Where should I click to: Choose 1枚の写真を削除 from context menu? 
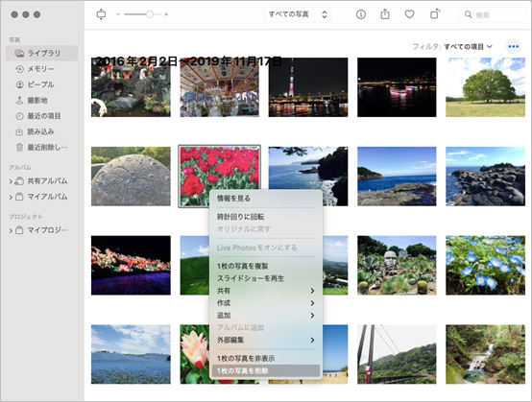265,370
